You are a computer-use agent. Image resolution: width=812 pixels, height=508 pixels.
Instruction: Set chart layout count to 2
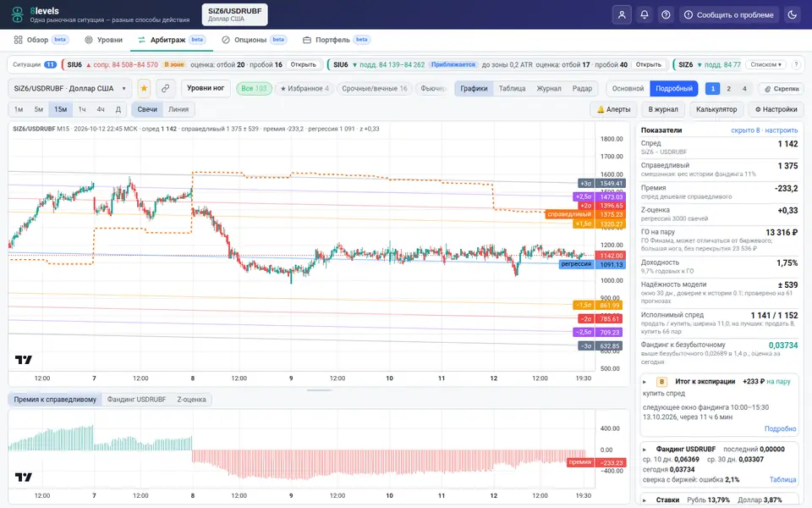click(x=728, y=89)
